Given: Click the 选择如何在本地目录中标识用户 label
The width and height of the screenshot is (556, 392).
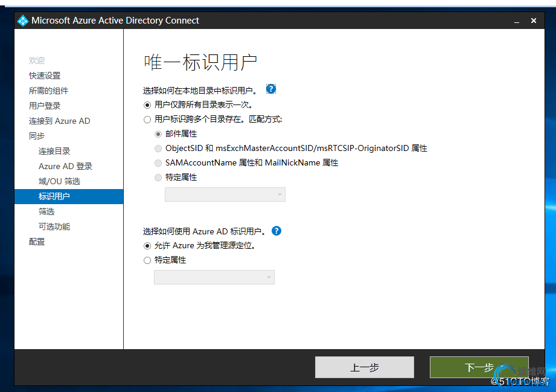Looking at the screenshot, I should pyautogui.click(x=200, y=91).
